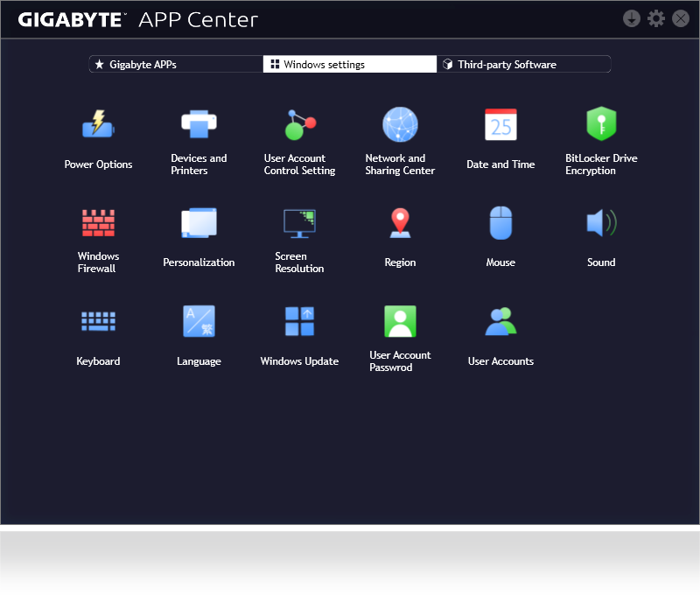Image resolution: width=700 pixels, height=595 pixels.
Task: Launch Devices and Printers
Action: click(x=199, y=125)
